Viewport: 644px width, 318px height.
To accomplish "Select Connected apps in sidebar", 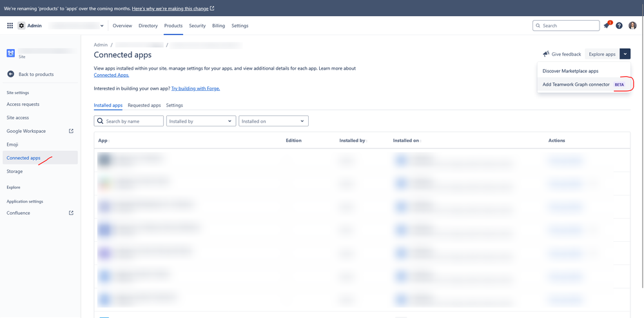I will tap(40, 158).
